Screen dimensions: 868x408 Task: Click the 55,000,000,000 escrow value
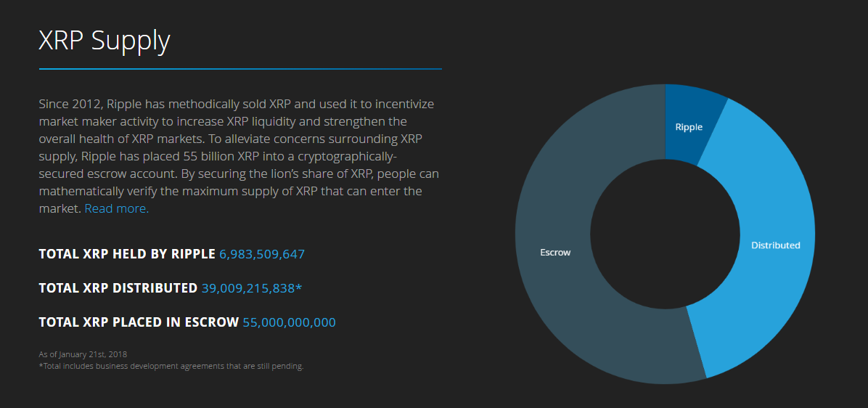pos(289,322)
